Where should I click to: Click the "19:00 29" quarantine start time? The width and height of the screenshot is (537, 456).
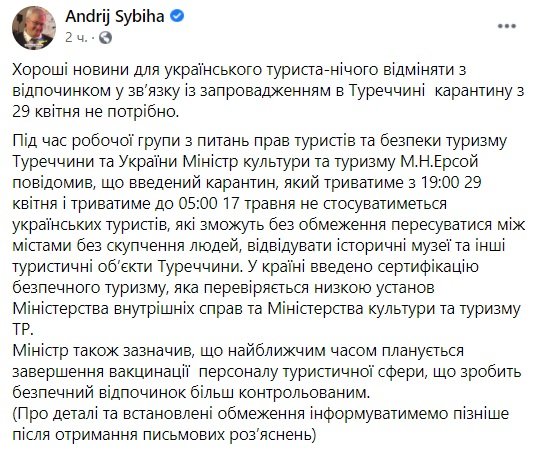445,183
